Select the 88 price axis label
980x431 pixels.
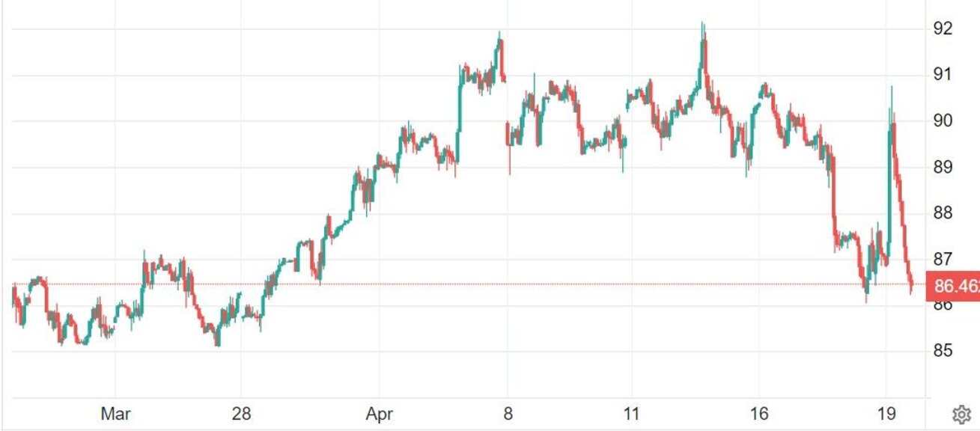pos(943,213)
